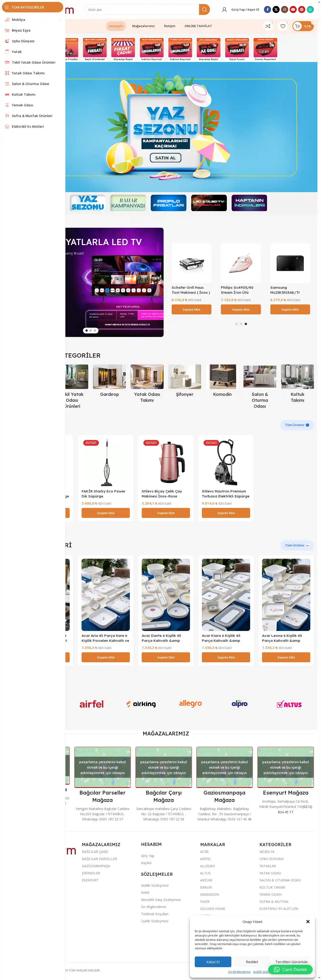Expand the TÜM KATEGORİLER menu
Image resolution: width=321 pixels, height=980 pixels.
coord(32,7)
